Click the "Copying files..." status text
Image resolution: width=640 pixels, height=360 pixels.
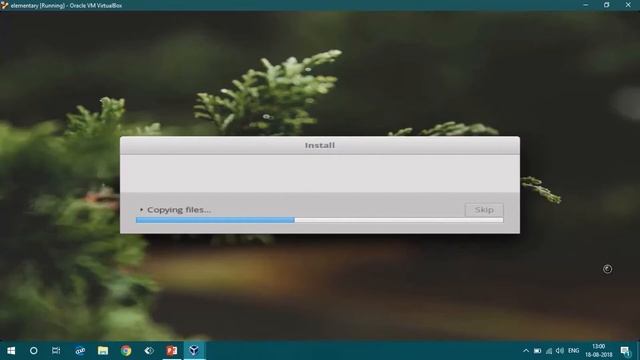pos(179,210)
